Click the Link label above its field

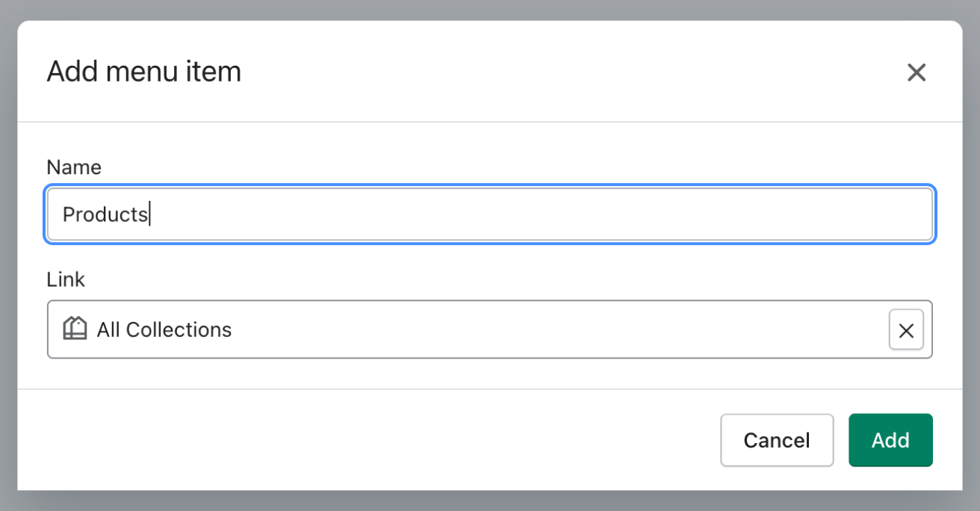(x=66, y=279)
